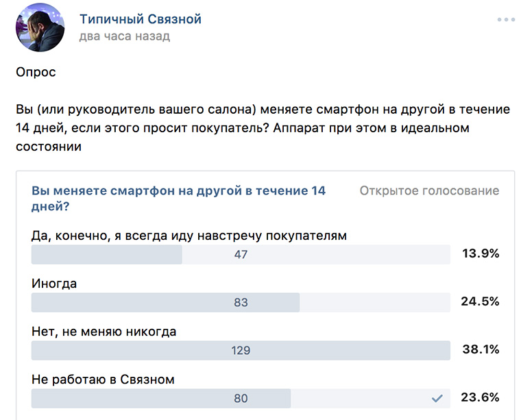Select the poll answer 'Иногда'
Screen dimensions: 521x420
coord(55,284)
